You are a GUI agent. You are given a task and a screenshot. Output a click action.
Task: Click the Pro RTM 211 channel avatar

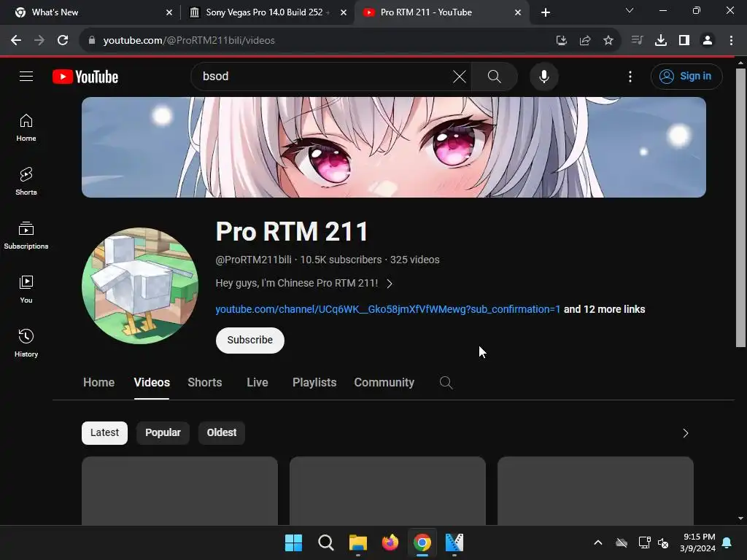(x=140, y=286)
